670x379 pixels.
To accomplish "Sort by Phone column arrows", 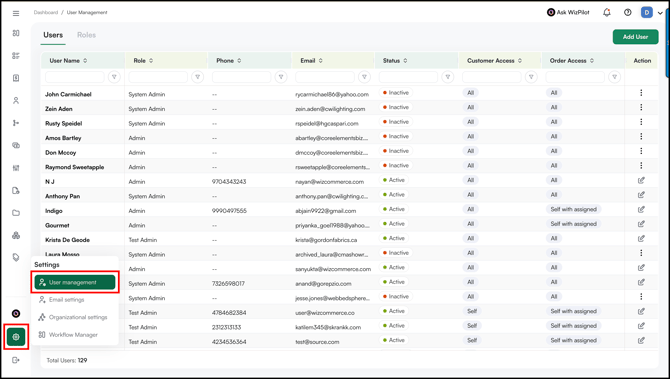I will [239, 61].
